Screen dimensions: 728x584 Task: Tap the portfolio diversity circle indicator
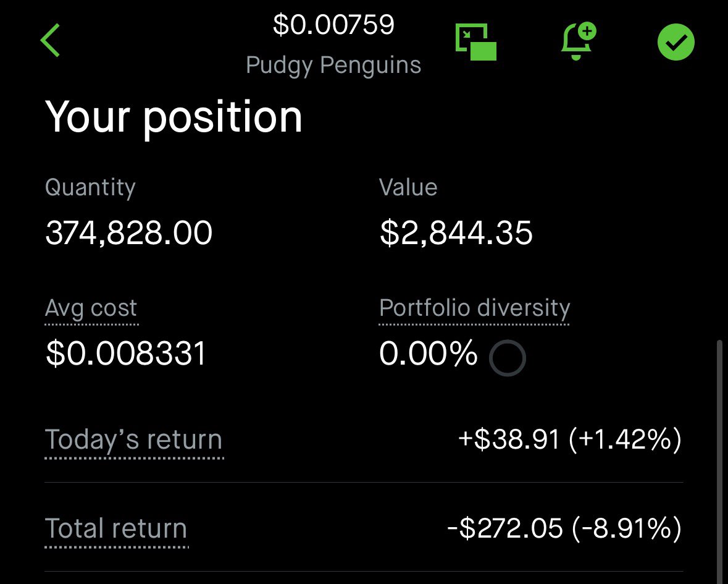click(507, 358)
